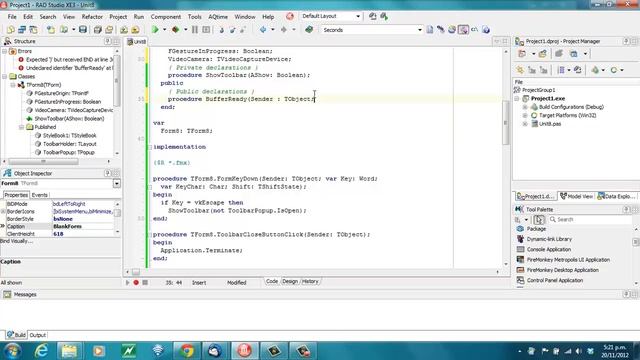Click the help globe icon in AQtime toolbar
This screenshot has height=360, width=640.
[x=486, y=29]
